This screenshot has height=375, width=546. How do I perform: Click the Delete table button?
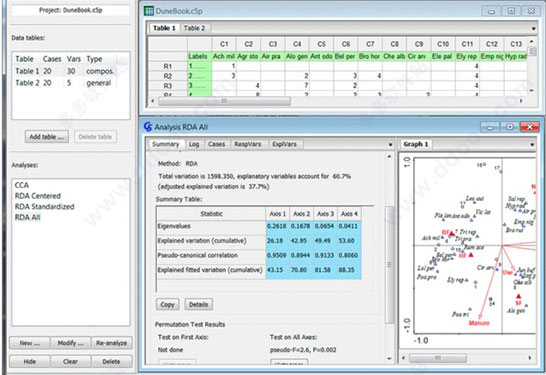[x=95, y=137]
